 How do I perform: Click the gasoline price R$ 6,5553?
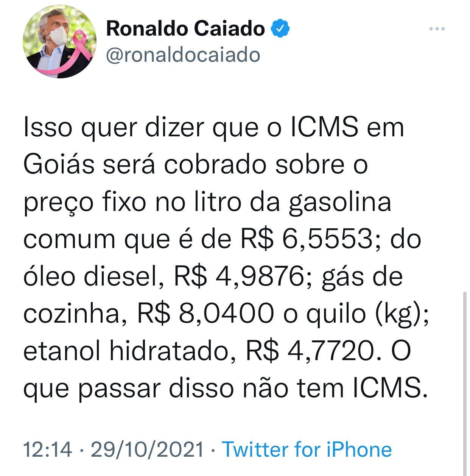coord(307,239)
